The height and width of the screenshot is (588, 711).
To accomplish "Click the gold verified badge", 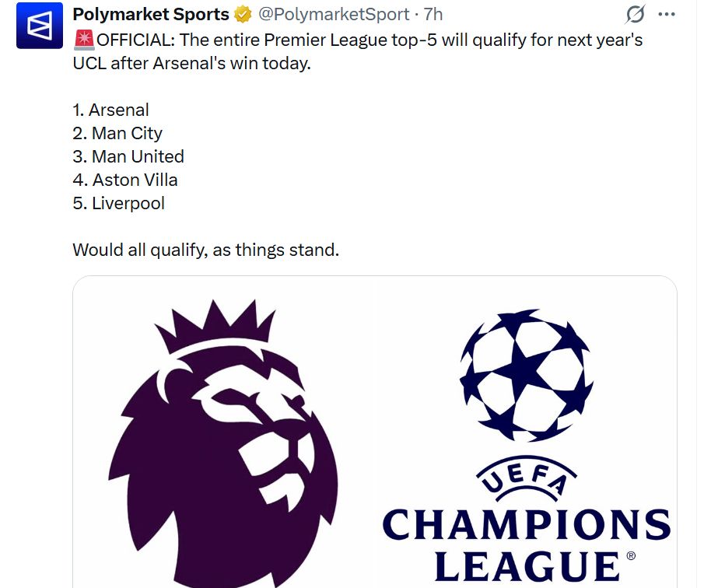I will pyautogui.click(x=243, y=14).
